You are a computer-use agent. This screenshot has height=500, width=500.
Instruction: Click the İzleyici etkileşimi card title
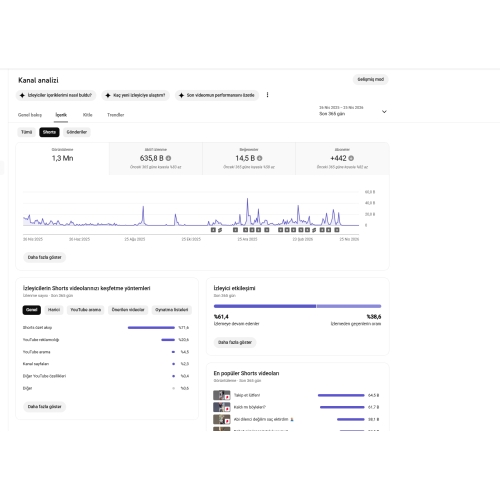coord(234,288)
